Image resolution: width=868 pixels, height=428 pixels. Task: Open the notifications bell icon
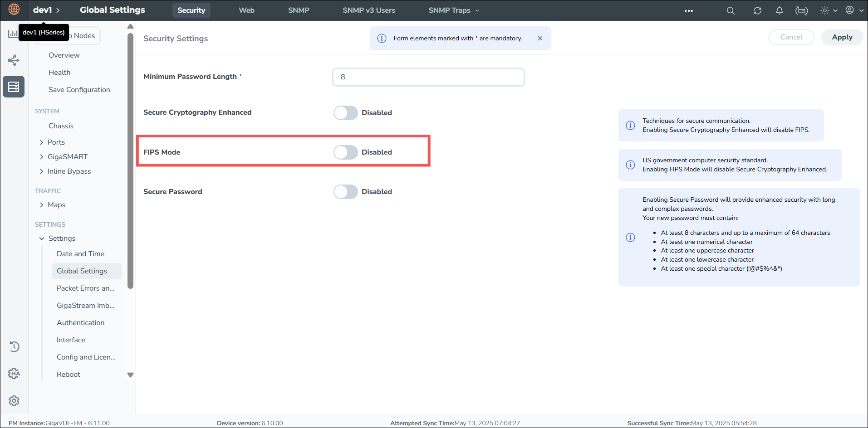click(779, 10)
